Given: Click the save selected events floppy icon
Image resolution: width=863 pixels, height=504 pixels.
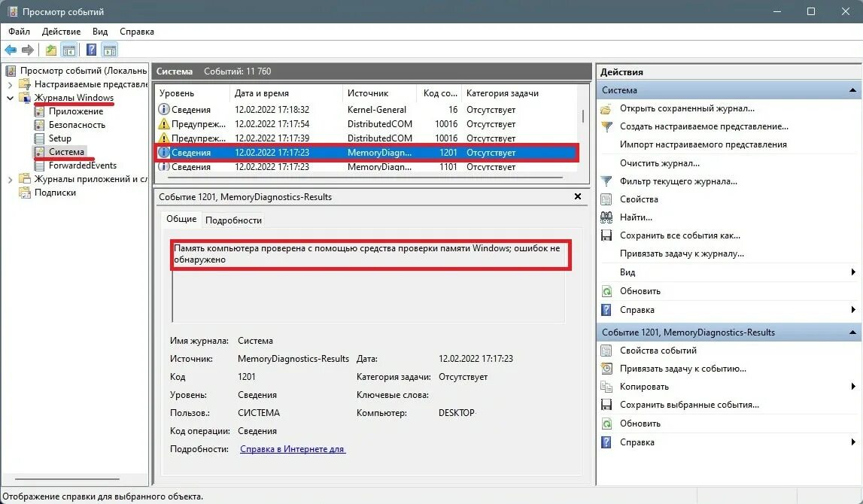Looking at the screenshot, I should pyautogui.click(x=606, y=405).
